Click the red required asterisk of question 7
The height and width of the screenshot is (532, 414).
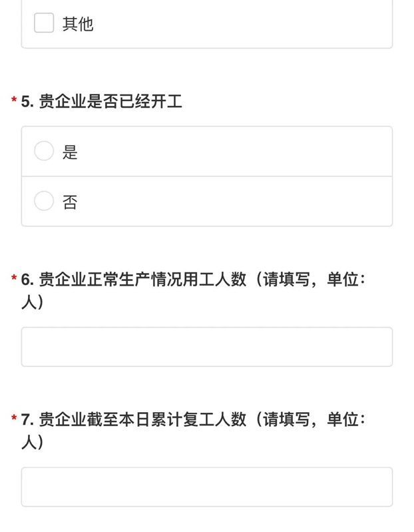click(14, 418)
